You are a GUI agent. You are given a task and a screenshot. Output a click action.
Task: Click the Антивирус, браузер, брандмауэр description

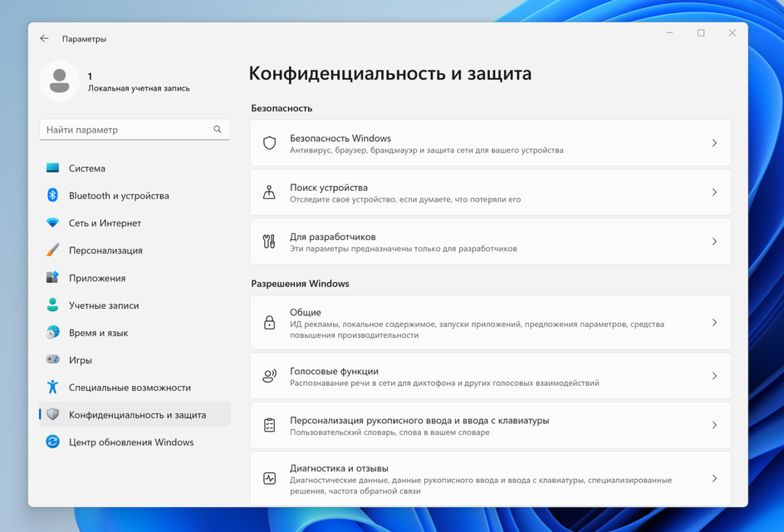427,150
